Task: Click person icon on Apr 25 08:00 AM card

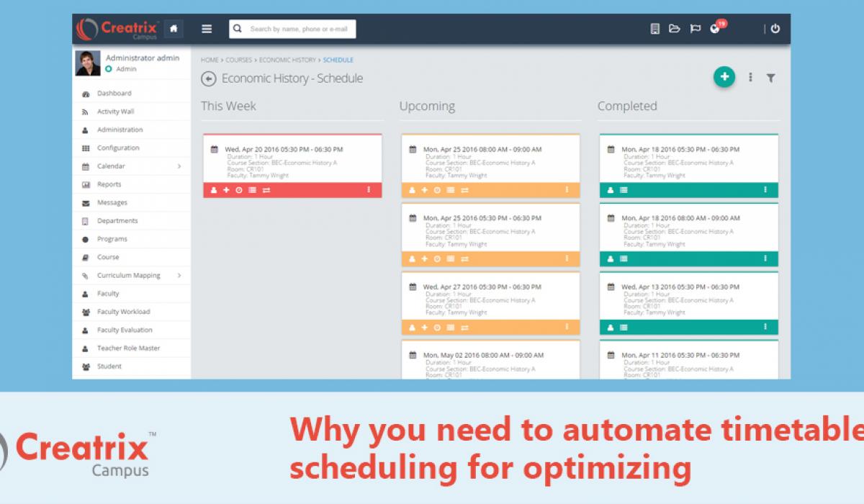Action: (x=413, y=190)
